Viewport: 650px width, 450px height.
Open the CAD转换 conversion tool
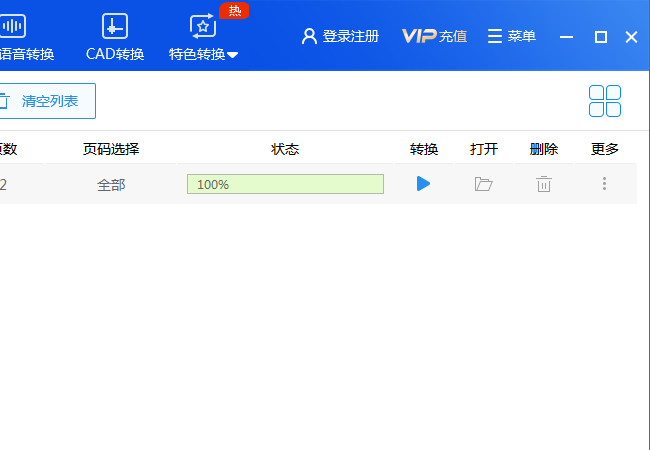click(115, 37)
